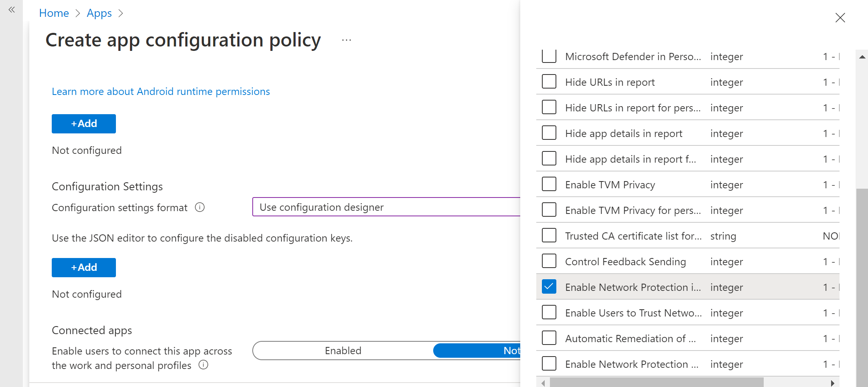Select Not configured toggle option for Connected apps
This screenshot has height=387, width=868.
477,351
